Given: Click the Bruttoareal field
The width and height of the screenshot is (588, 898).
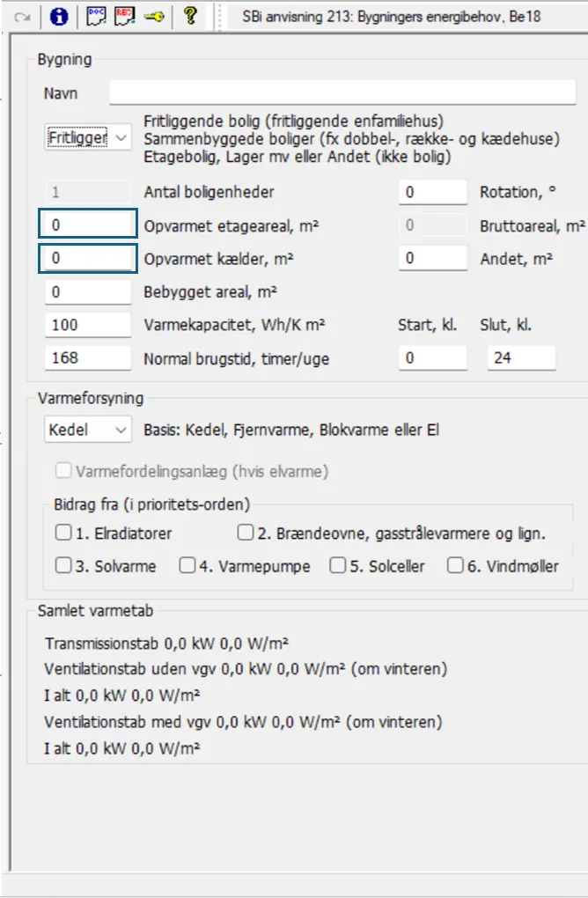Looking at the screenshot, I should coord(433,225).
